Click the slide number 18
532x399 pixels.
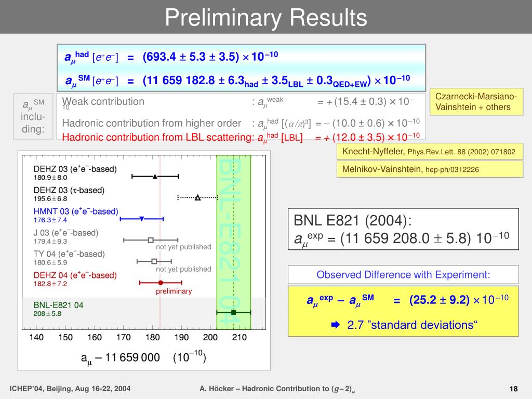click(514, 389)
